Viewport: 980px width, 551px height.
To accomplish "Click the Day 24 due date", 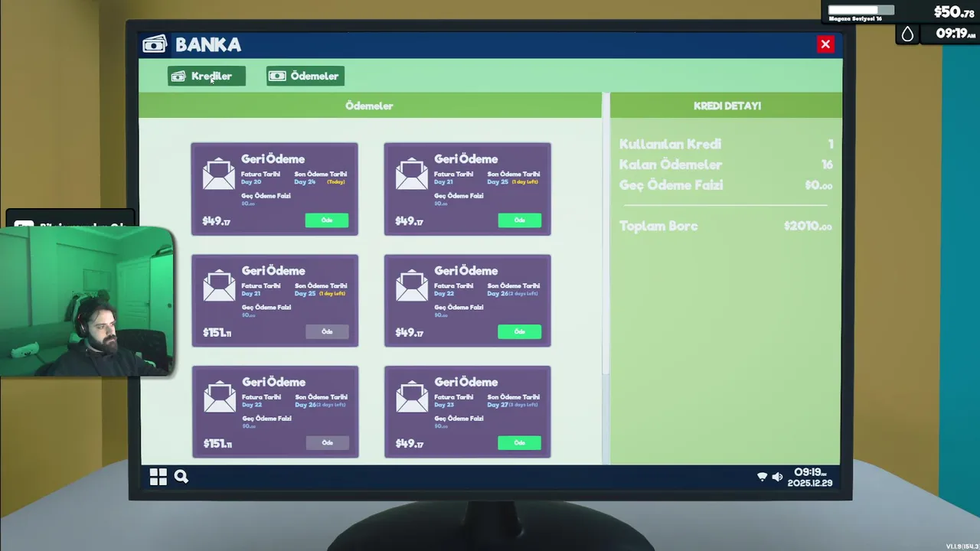I will [x=305, y=182].
